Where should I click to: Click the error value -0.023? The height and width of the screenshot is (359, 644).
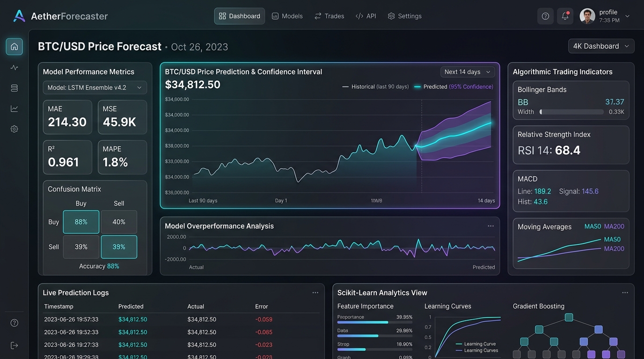[264, 345]
